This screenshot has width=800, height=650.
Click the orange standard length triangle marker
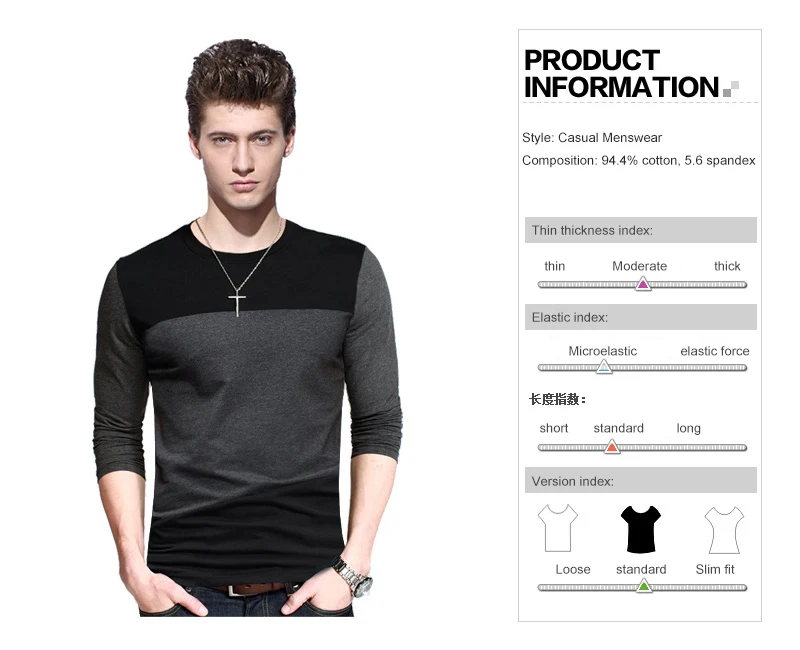pos(612,447)
